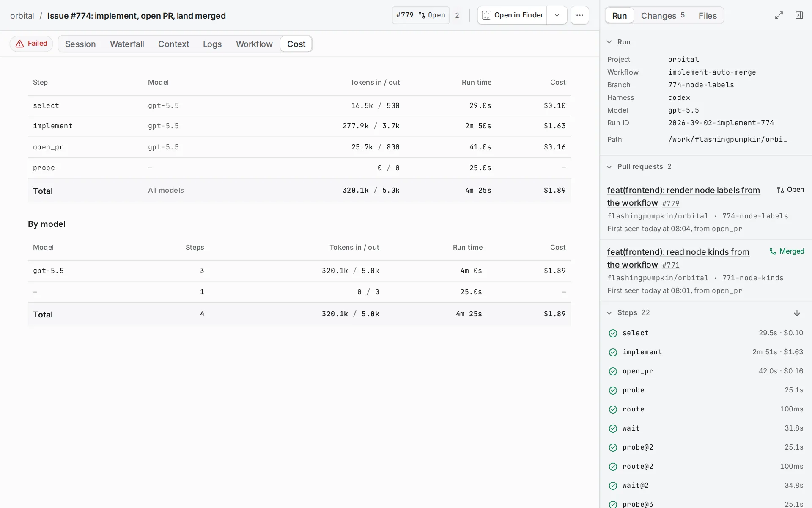
Task: Jump to latest step using down arrow
Action: (797, 313)
